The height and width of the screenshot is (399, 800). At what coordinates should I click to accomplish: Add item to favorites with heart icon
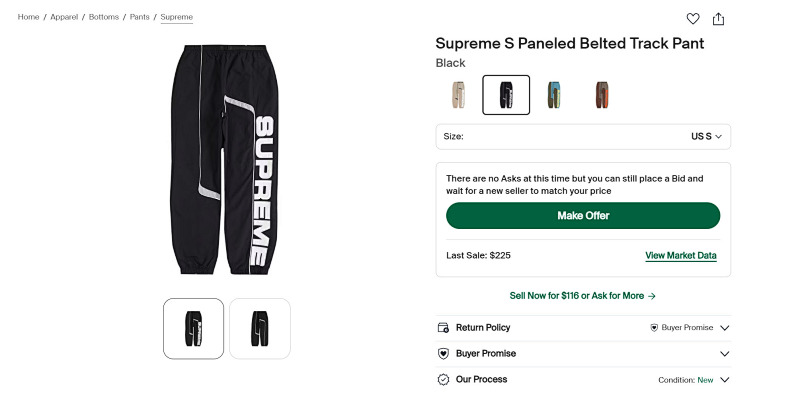[x=692, y=19]
